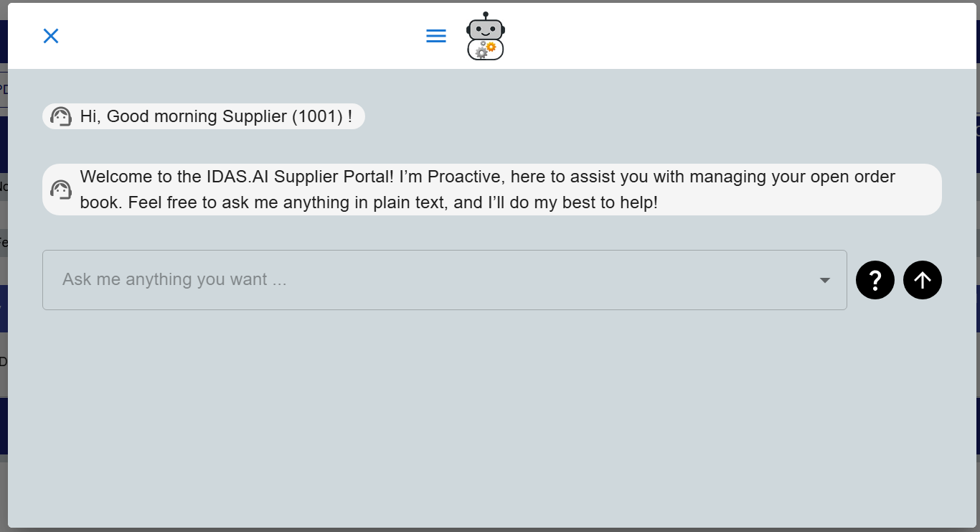980x532 pixels.
Task: Click the robot avatar on the welcome bubble
Action: tap(60, 190)
